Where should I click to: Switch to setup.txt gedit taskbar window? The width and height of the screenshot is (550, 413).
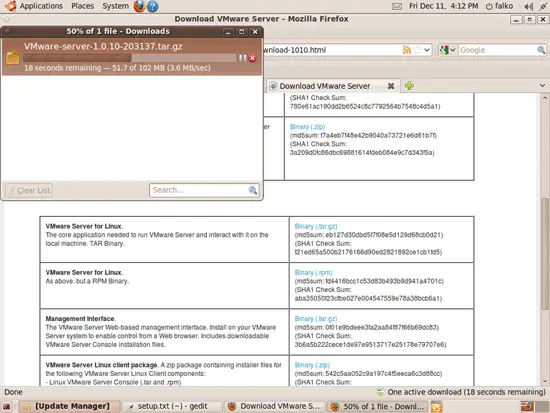pyautogui.click(x=172, y=406)
